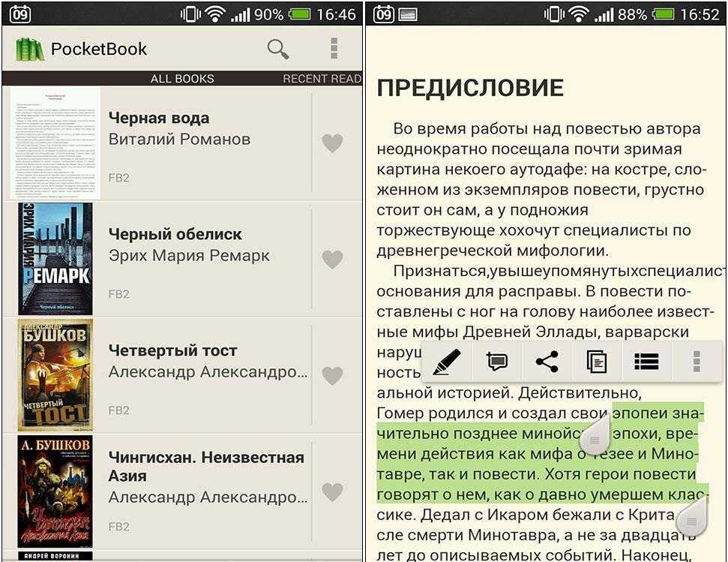Viewport: 728px width, 562px height.
Task: Click the PocketBook app logo
Action: pos(30,50)
